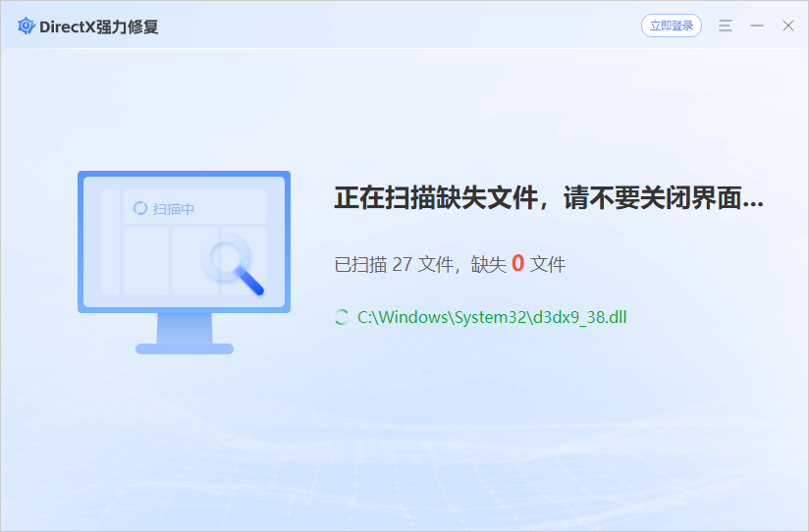Click the DirectX gear logo icon
The width and height of the screenshot is (809, 532).
pyautogui.click(x=26, y=26)
